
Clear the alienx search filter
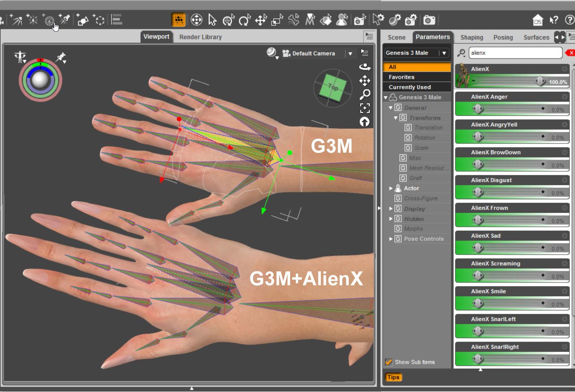point(570,53)
